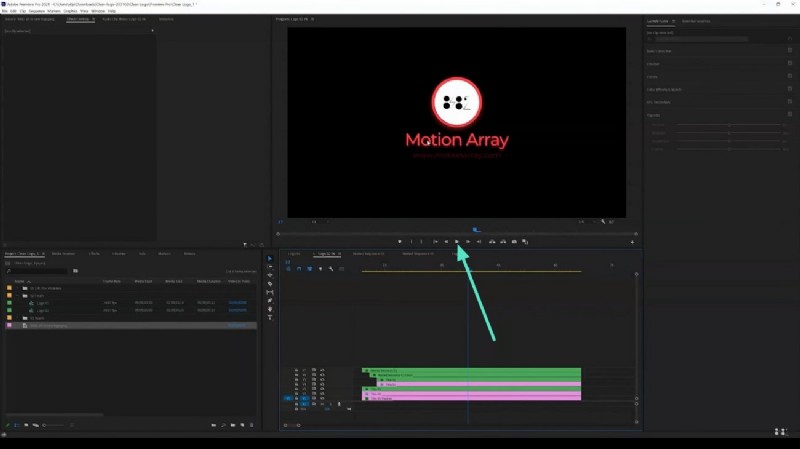Click the Delete trash icon in Project panel
The width and height of the screenshot is (800, 449).
252,425
